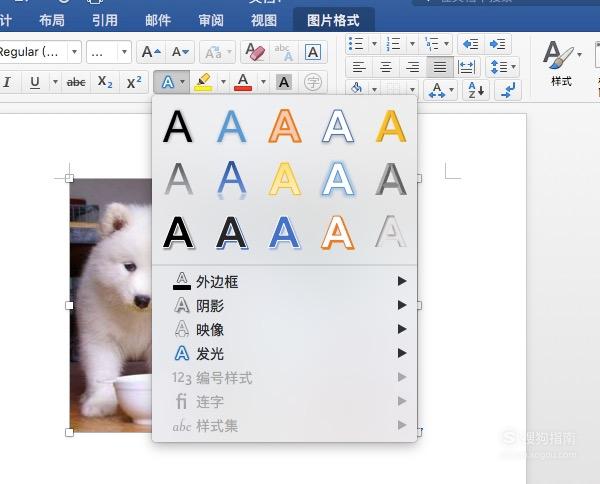Viewport: 600px width, 484px height.
Task: Open the 映像 reflection submenu
Action: pos(284,329)
